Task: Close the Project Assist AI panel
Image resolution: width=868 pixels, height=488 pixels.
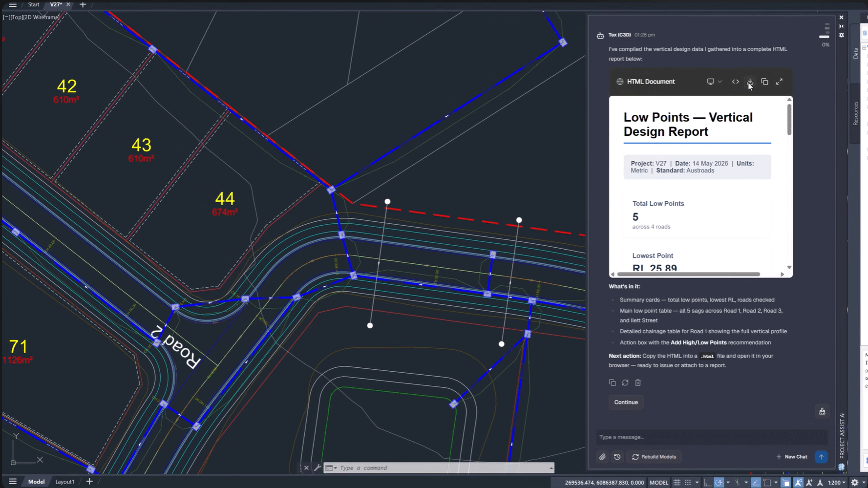Action: coord(842,18)
